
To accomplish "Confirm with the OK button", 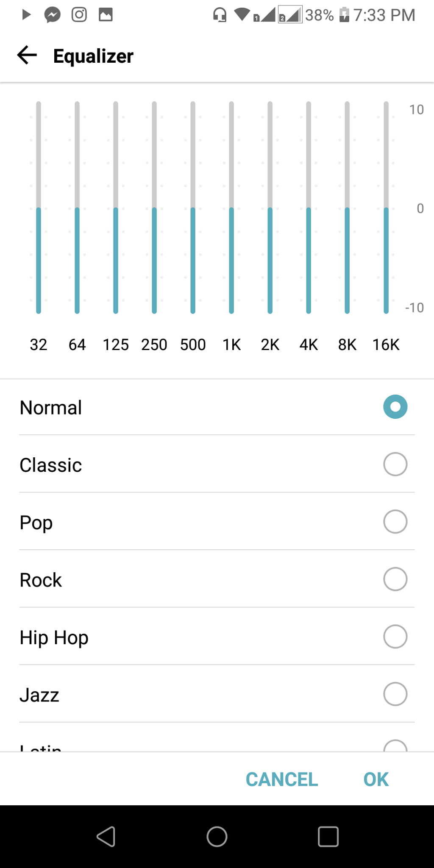I will click(376, 779).
